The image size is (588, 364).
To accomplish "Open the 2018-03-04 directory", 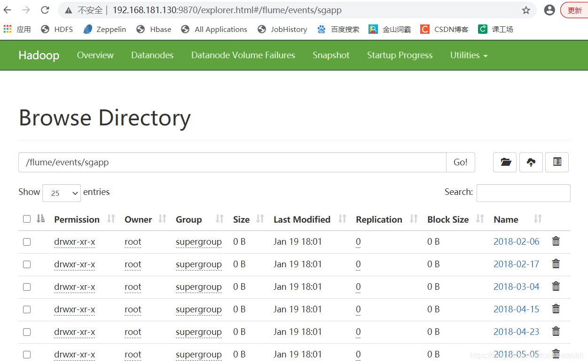I will click(516, 287).
